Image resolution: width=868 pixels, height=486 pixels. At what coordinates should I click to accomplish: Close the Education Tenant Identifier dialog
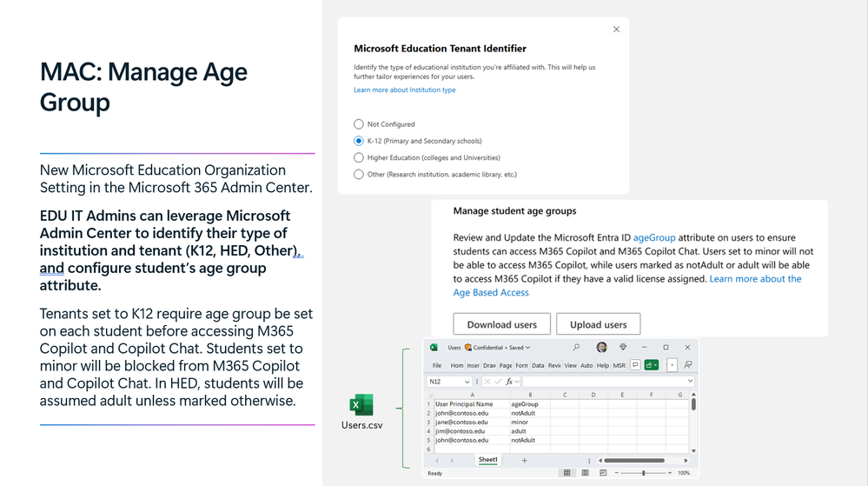(x=616, y=30)
